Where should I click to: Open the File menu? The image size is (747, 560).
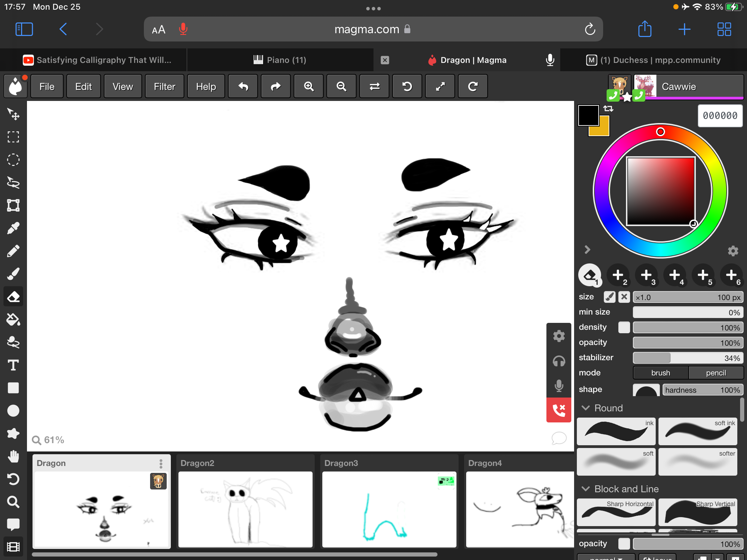click(x=47, y=86)
